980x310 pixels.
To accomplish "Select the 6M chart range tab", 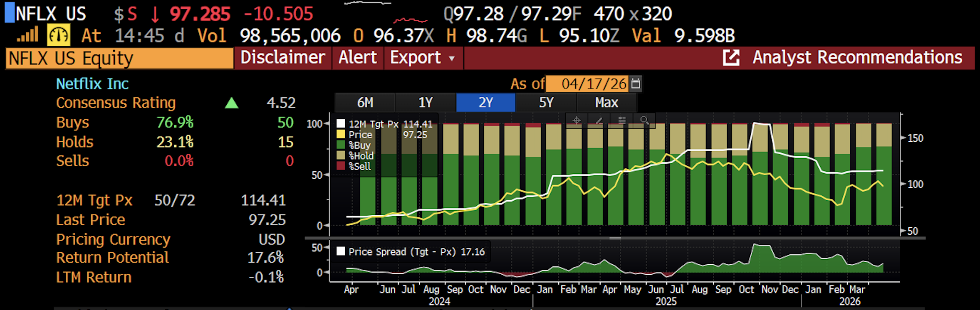I will point(365,102).
